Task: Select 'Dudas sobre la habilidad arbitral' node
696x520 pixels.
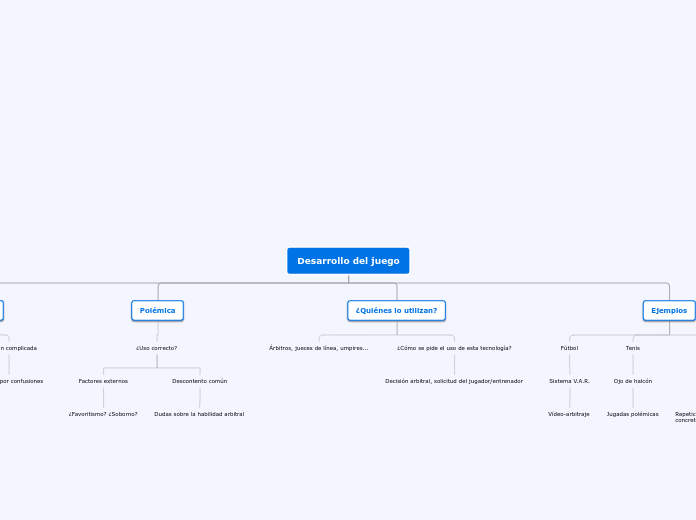Action: click(x=199, y=414)
